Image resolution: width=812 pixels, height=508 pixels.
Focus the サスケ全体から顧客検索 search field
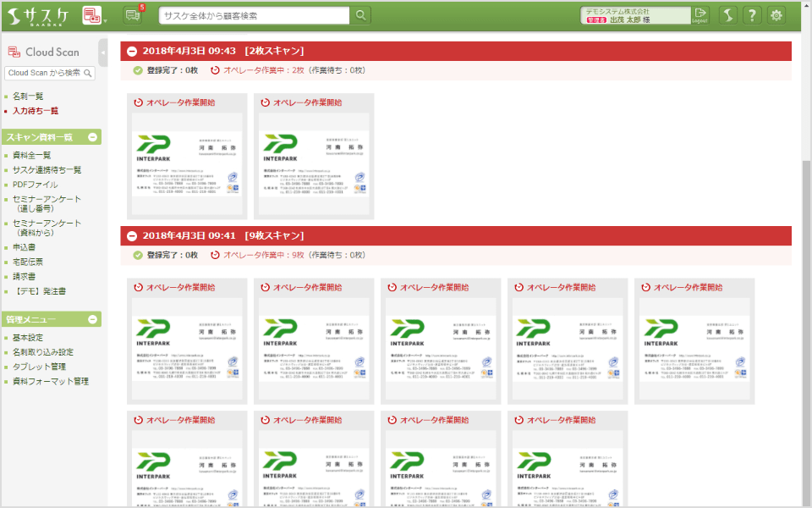click(255, 15)
